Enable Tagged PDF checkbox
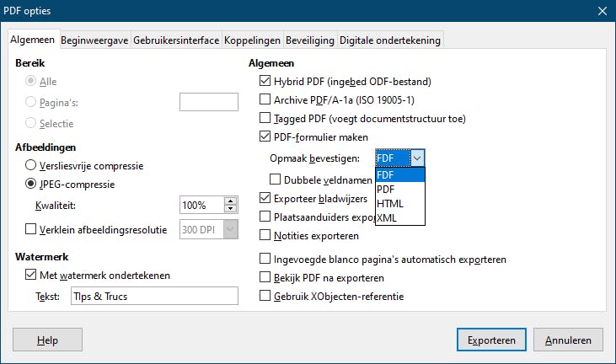 point(265,119)
